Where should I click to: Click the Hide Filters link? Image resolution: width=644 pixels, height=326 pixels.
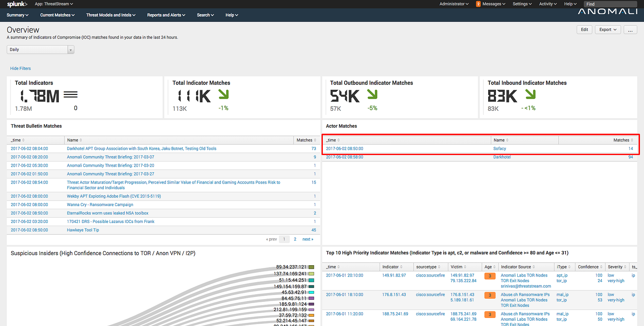tap(21, 68)
